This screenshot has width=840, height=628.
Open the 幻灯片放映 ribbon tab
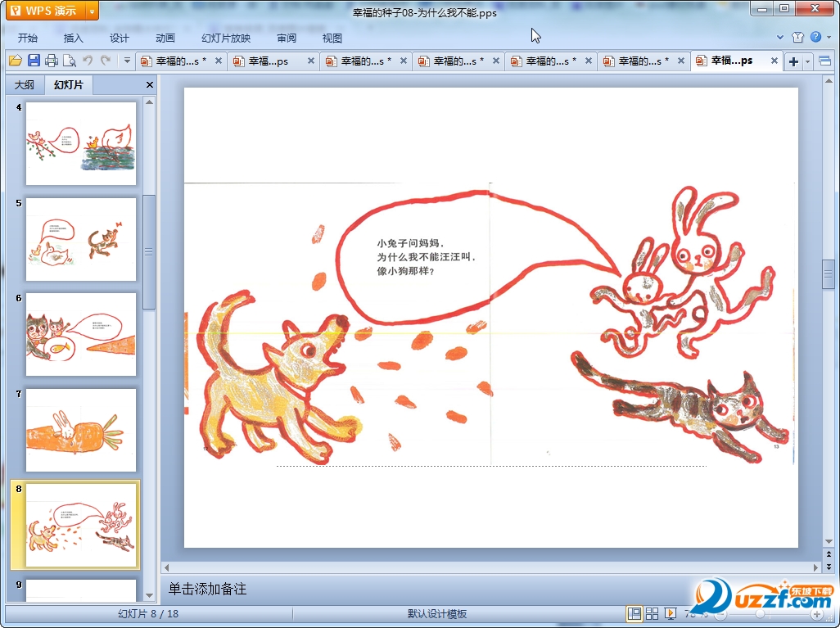(226, 38)
